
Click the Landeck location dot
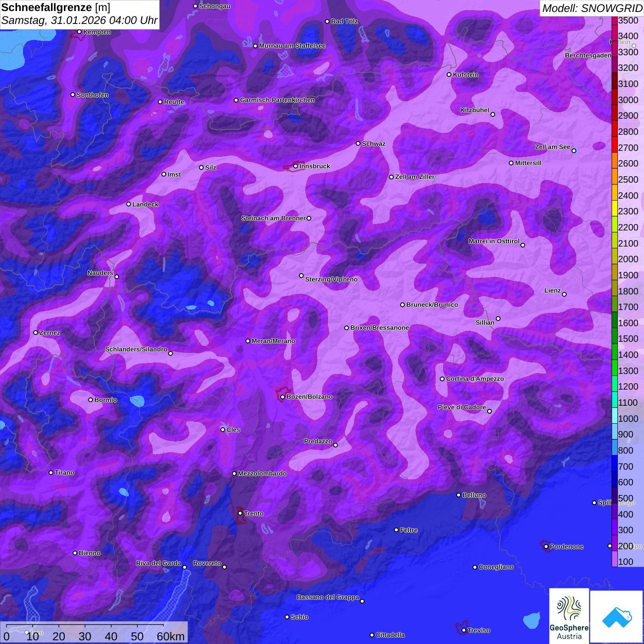(x=129, y=204)
